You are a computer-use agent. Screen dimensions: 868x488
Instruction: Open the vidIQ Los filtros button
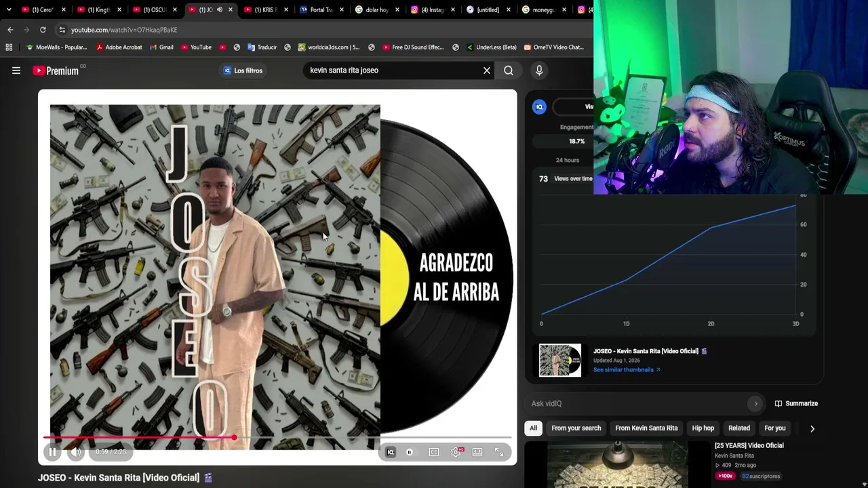pyautogui.click(x=243, y=70)
